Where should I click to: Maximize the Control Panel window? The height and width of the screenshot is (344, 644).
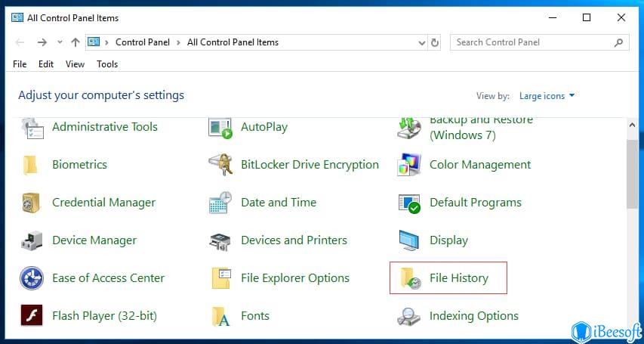587,17
